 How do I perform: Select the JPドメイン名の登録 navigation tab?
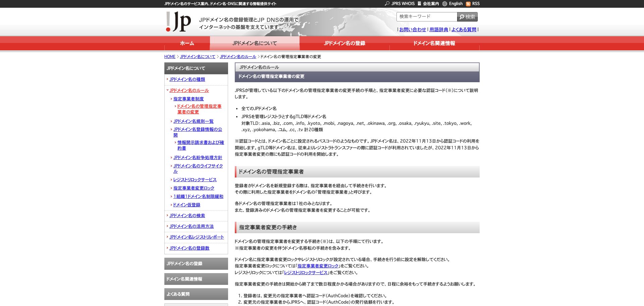344,43
